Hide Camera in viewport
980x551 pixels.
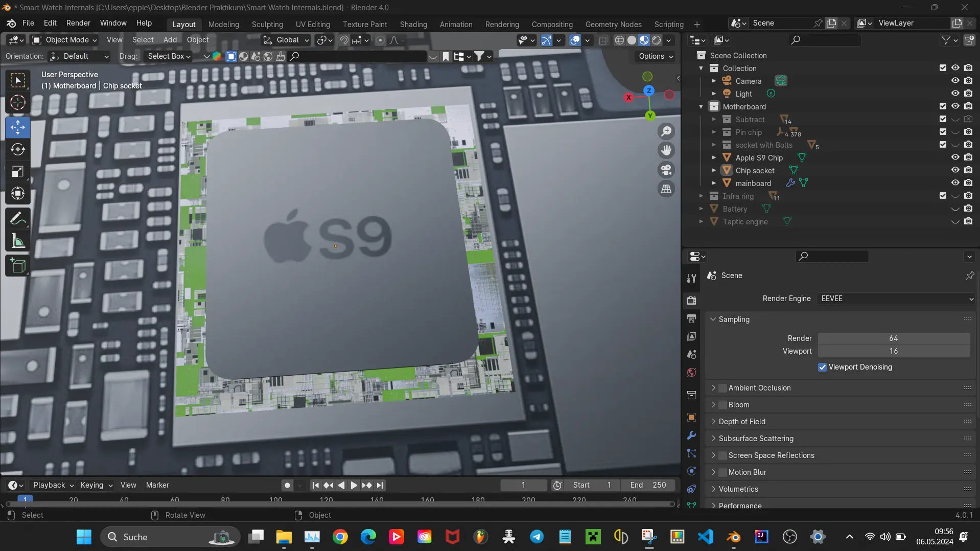click(955, 81)
